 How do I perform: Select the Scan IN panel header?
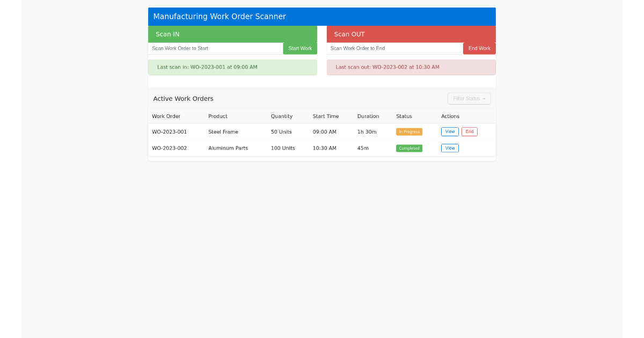(167, 34)
